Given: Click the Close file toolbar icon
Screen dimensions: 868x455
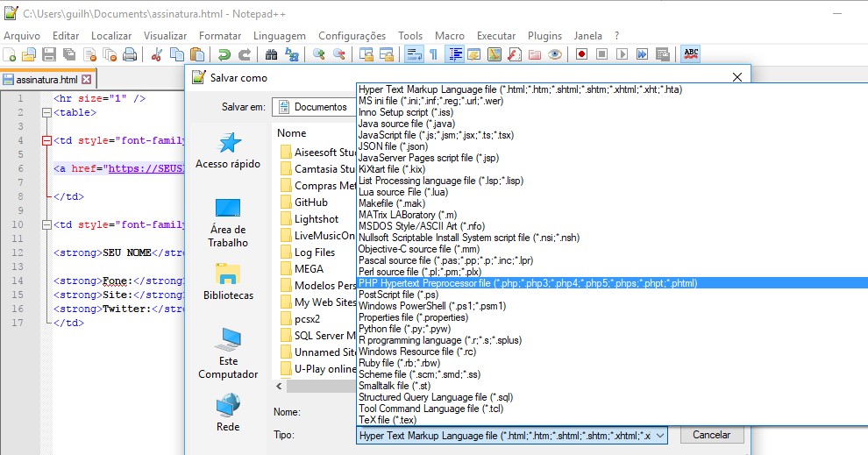Looking at the screenshot, I should pyautogui.click(x=89, y=54).
